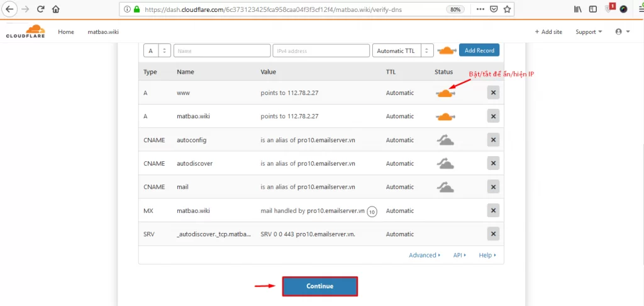Delete the www A record
This screenshot has height=306, width=644.
click(493, 93)
